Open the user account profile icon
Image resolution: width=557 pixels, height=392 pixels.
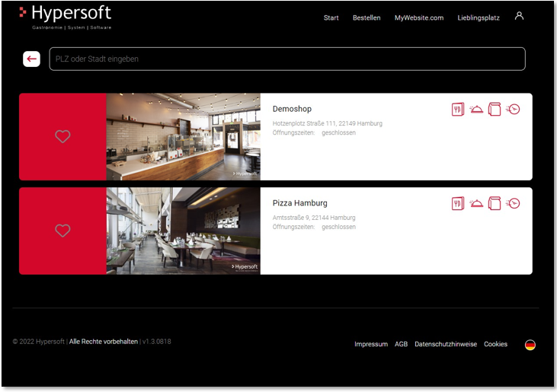point(519,16)
